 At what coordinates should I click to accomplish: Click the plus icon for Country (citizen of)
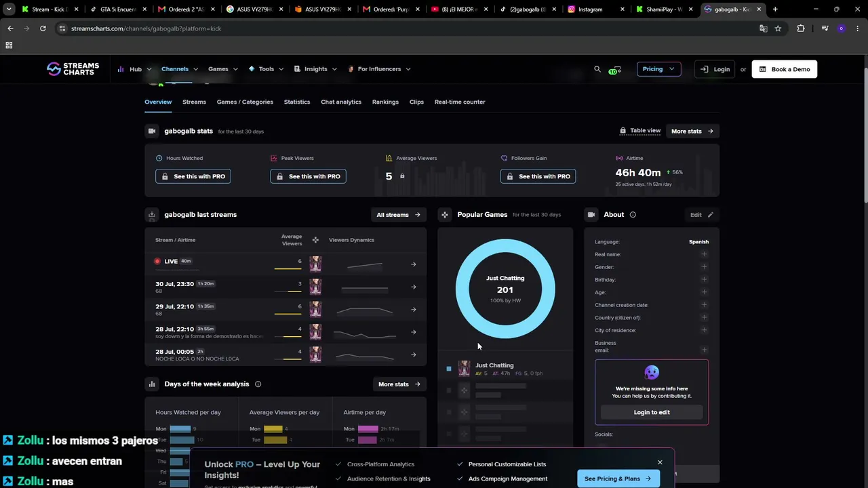tap(704, 317)
